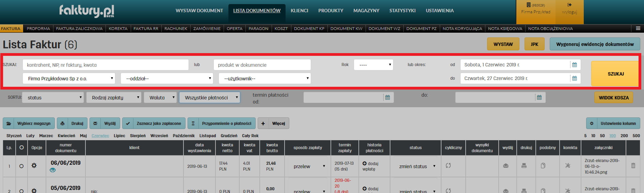
Task: Click the eye icon under invoice 06/06/2019
Action: [52, 170]
